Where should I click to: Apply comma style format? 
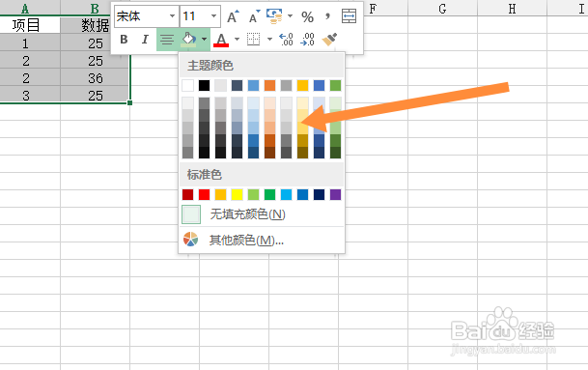pos(327,16)
